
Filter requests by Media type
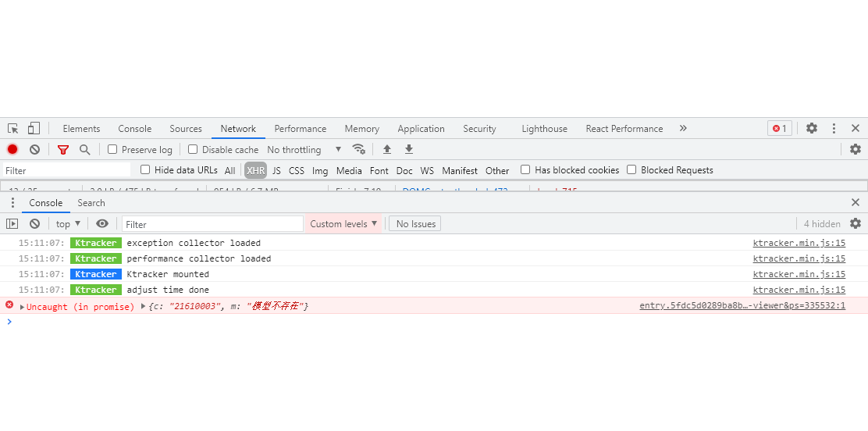click(x=349, y=171)
